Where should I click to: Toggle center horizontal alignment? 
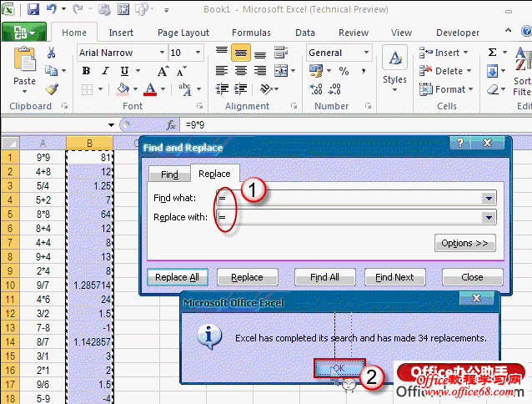coord(241,71)
